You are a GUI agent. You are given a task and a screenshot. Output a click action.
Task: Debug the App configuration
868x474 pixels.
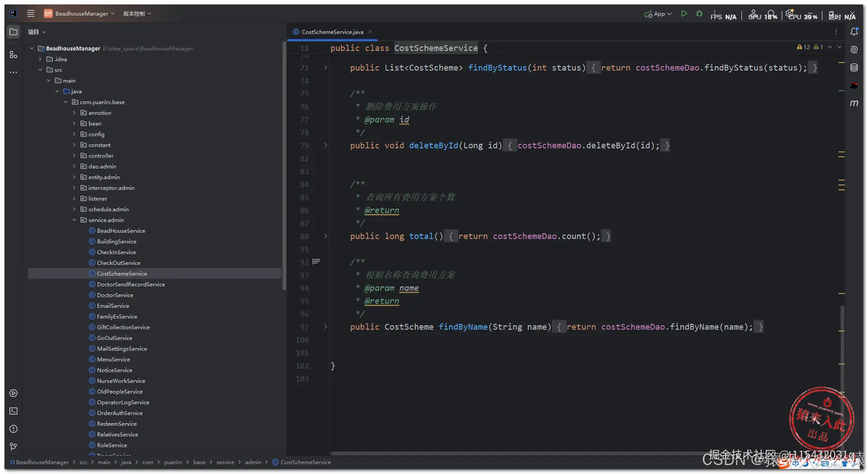pos(699,14)
